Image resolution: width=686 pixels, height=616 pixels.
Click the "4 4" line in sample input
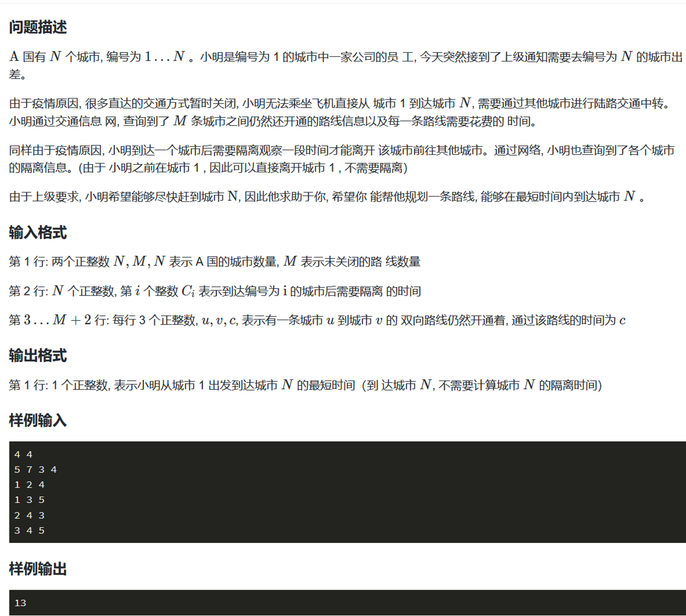click(23, 454)
